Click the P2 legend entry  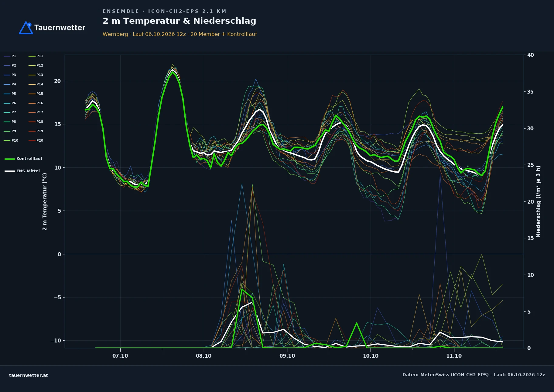pyautogui.click(x=10, y=65)
